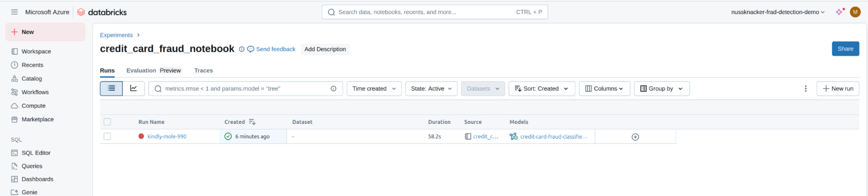This screenshot has height=196, width=868.
Task: Focus the global search bar
Action: pyautogui.click(x=435, y=12)
